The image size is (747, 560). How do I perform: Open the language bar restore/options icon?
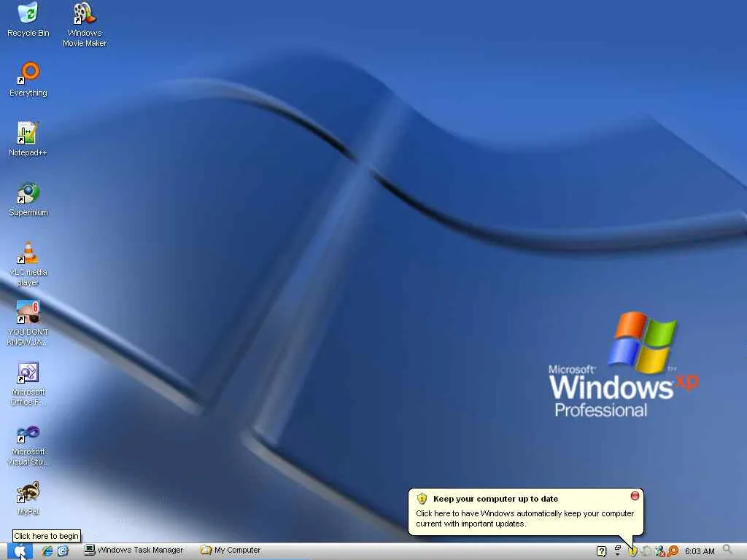[x=617, y=551]
